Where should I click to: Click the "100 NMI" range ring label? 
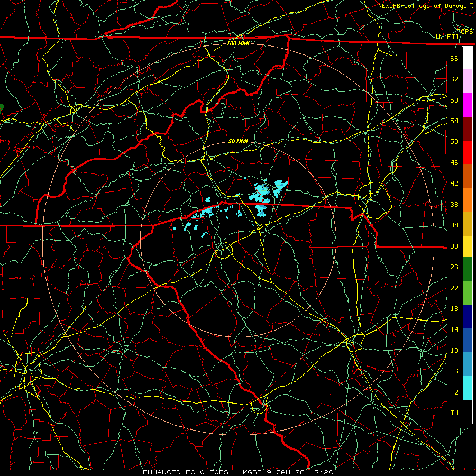(x=238, y=43)
